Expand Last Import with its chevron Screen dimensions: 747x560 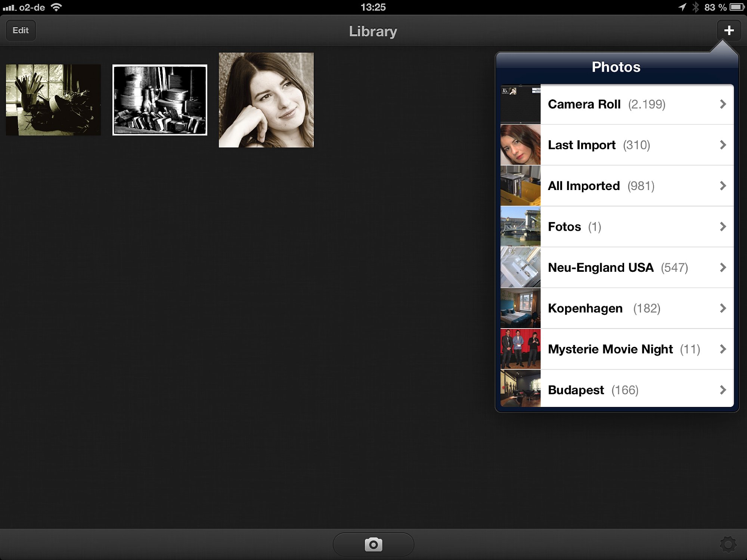(x=723, y=145)
